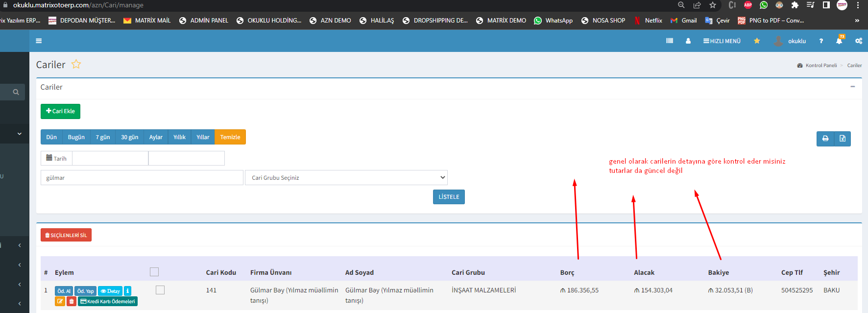Click the barcode icon in top navbar
Viewport: 868px width, 313px height.
pyautogui.click(x=670, y=41)
